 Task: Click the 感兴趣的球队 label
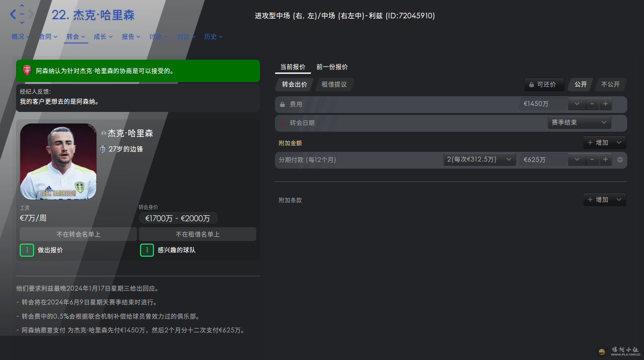pyautogui.click(x=176, y=250)
